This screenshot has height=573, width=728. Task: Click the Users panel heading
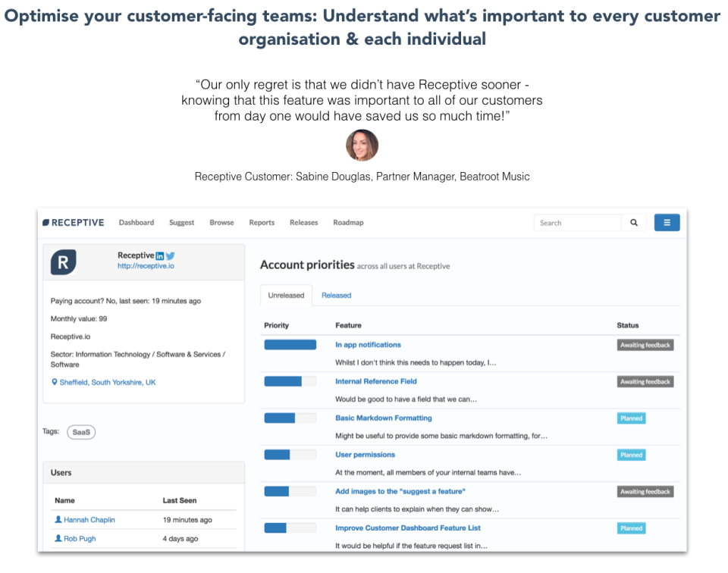pos(61,473)
